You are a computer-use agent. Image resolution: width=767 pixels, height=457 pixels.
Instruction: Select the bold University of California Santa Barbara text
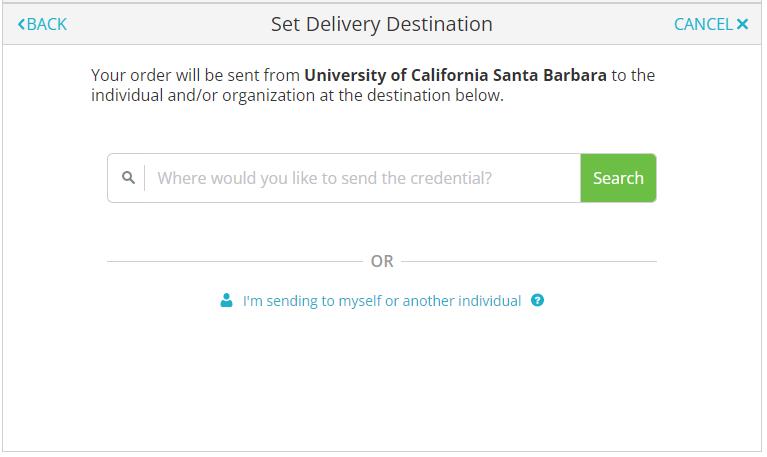pyautogui.click(x=455, y=75)
